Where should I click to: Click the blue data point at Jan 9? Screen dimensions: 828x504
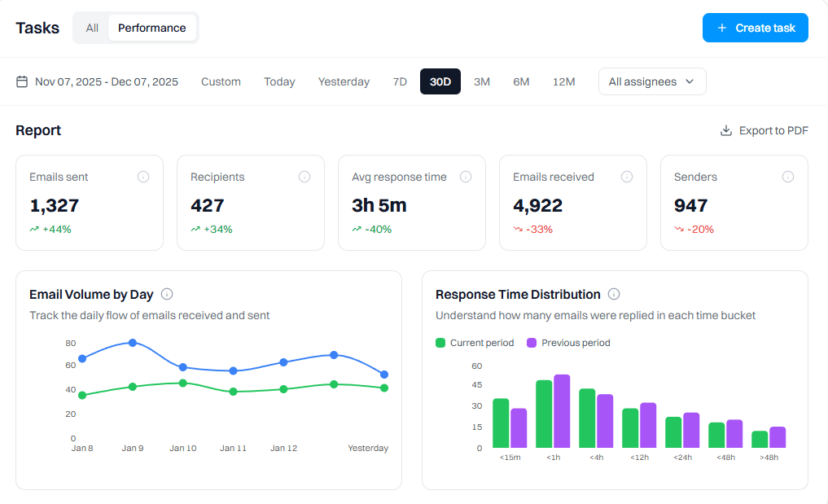click(133, 343)
